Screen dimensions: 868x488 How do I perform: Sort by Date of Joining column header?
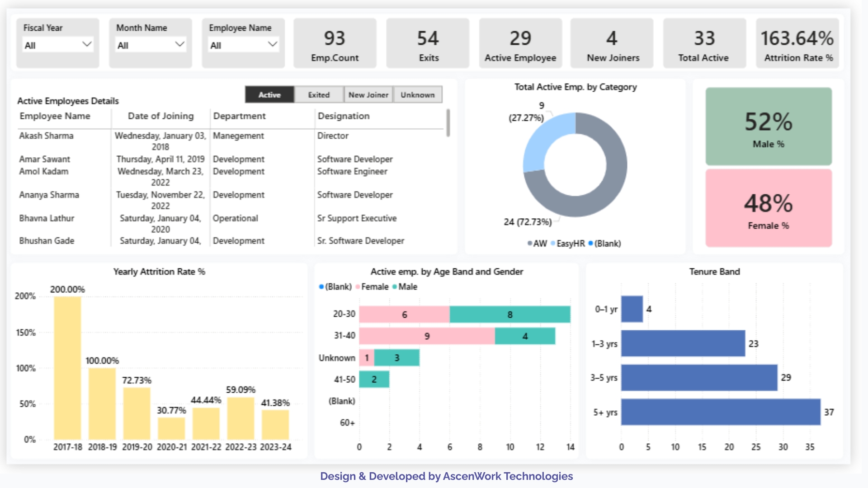pos(160,116)
